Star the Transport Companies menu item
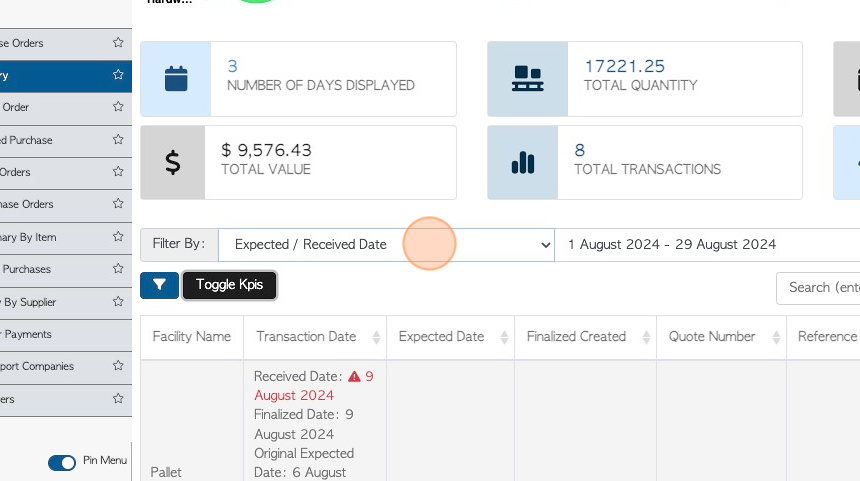This screenshot has width=860, height=481. 118,366
